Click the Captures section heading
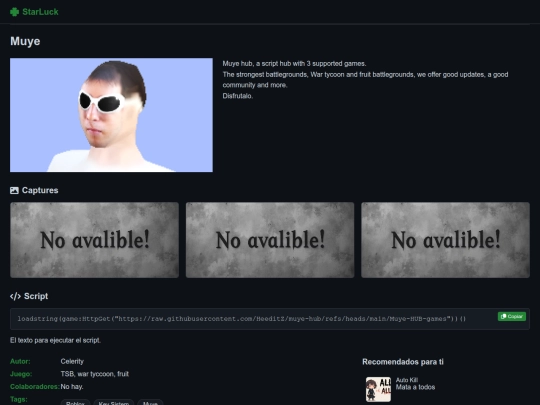The width and height of the screenshot is (540, 405). click(x=40, y=190)
